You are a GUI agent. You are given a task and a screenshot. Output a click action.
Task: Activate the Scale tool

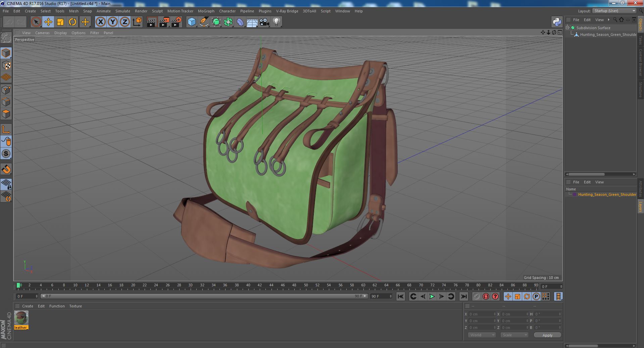coord(60,22)
